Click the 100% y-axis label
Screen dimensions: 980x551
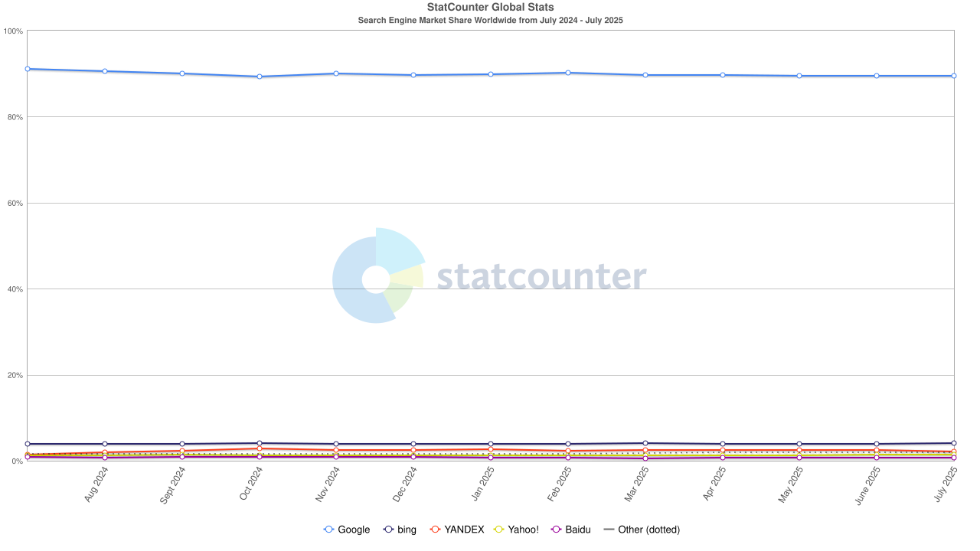point(13,31)
